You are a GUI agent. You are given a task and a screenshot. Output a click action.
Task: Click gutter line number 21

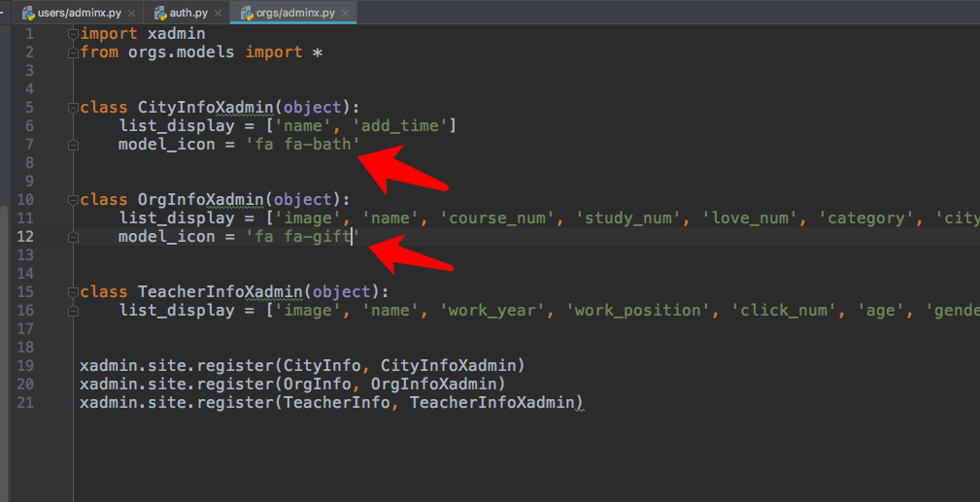[x=25, y=403]
